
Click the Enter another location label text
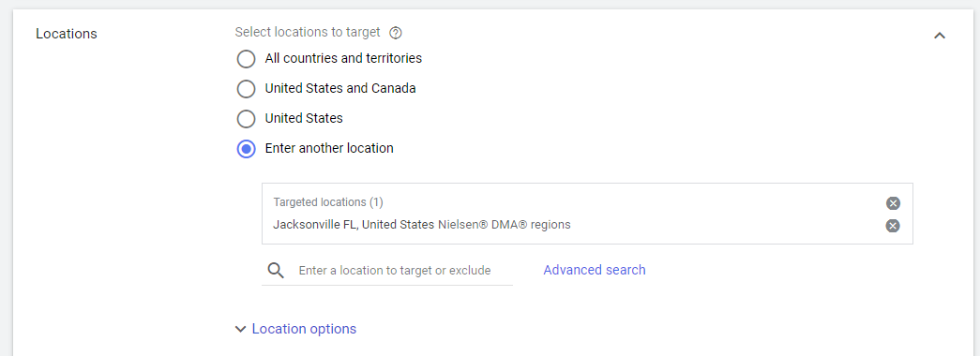click(329, 149)
